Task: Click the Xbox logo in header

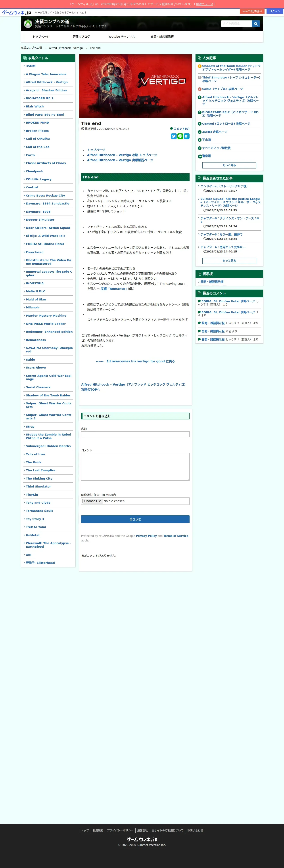Action: point(28,24)
